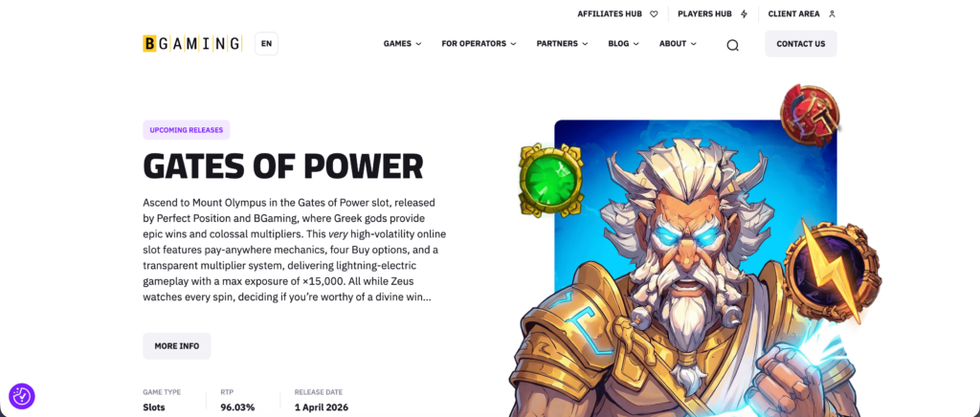Click the Contact Us button

coord(801,44)
